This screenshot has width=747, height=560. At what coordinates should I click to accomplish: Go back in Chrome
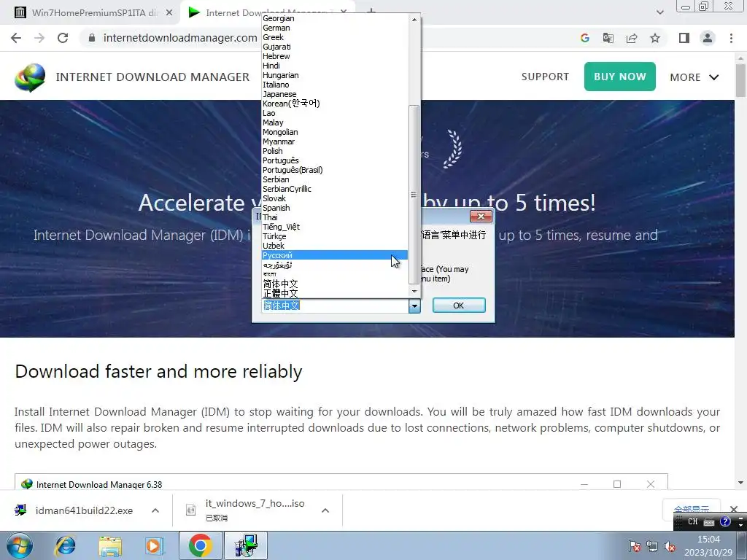[x=16, y=38]
